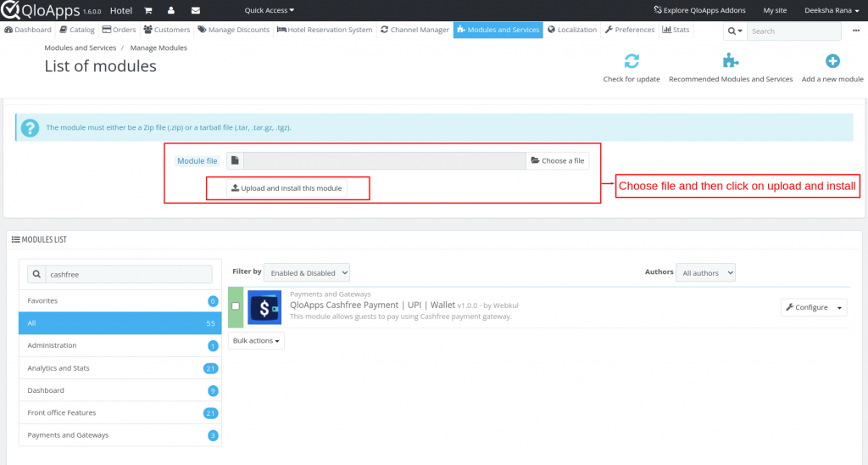Viewport: 868px width, 465px height.
Task: Open the Dashboard menu
Action: (x=28, y=30)
